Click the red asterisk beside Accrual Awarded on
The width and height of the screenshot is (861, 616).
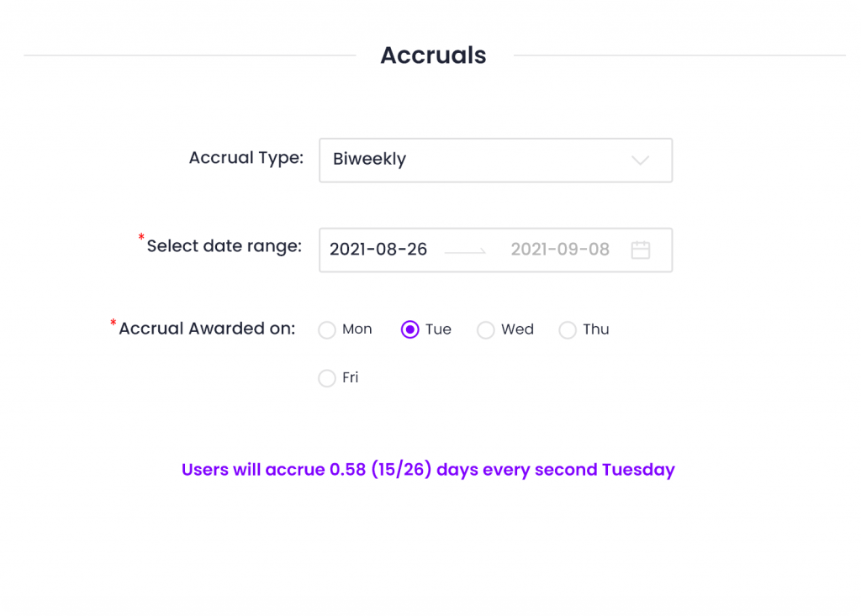pyautogui.click(x=113, y=321)
